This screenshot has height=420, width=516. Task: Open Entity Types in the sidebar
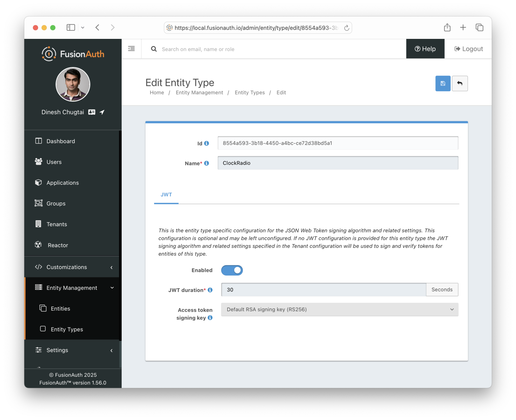(x=67, y=329)
